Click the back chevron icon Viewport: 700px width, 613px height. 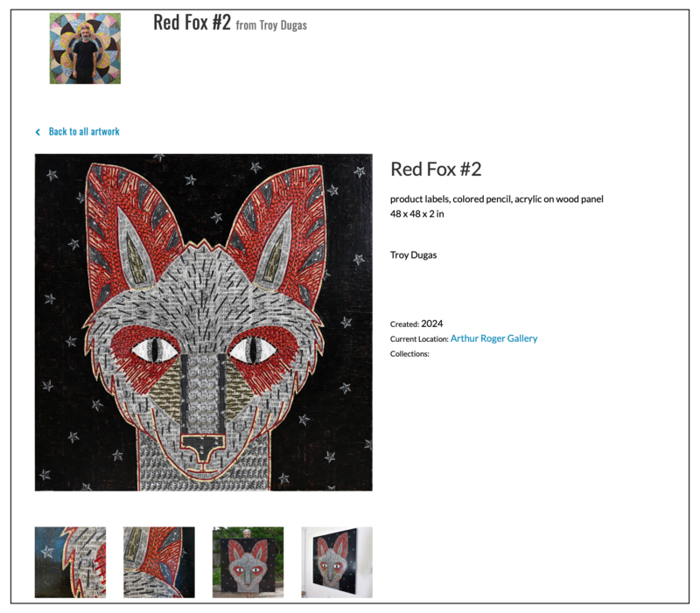pyautogui.click(x=38, y=131)
